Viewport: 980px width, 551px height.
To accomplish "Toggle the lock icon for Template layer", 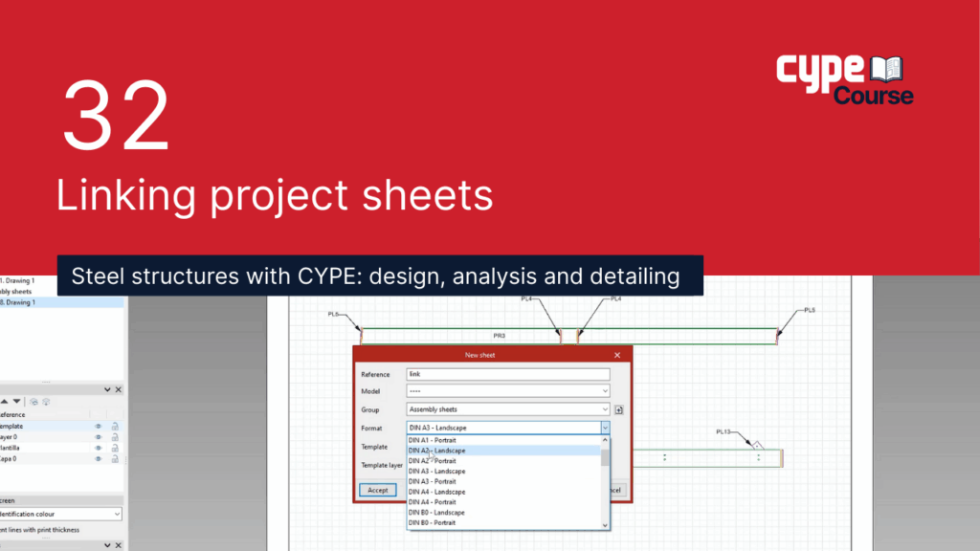I will tap(115, 426).
